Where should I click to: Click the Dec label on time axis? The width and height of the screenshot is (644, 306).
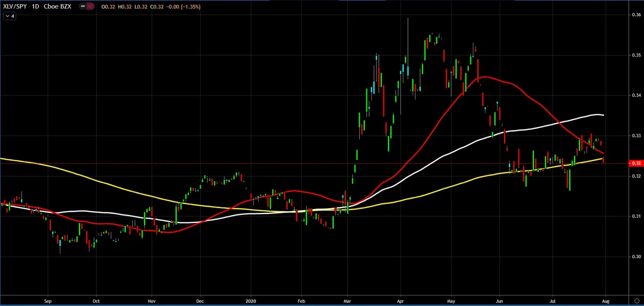click(200, 301)
